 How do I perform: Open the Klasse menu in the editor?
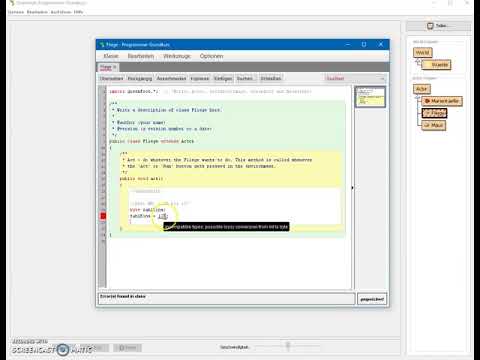coord(111,56)
